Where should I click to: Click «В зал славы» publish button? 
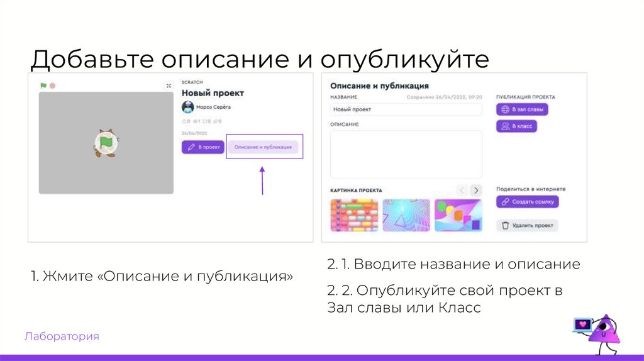(x=522, y=109)
